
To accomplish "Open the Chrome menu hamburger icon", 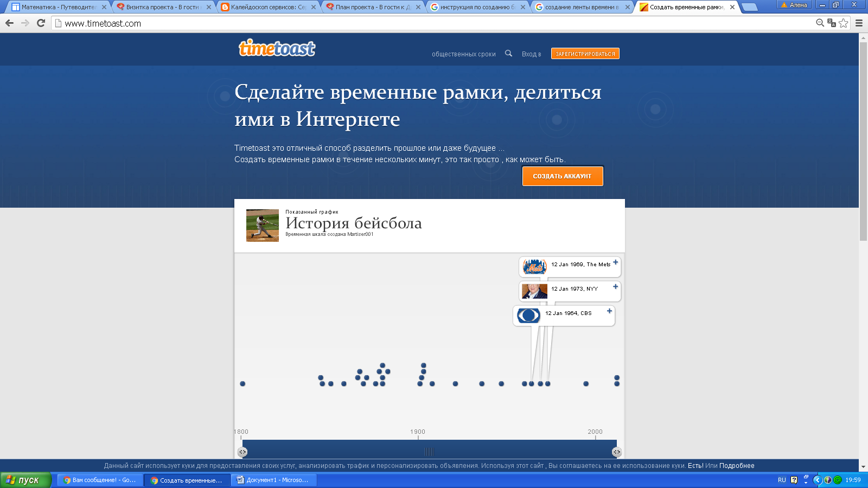I will point(859,23).
